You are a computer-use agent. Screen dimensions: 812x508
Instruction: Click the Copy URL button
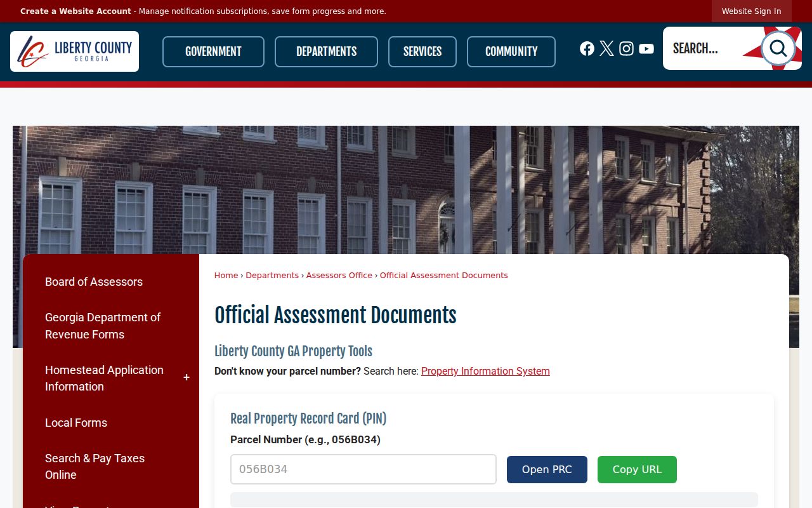(637, 469)
